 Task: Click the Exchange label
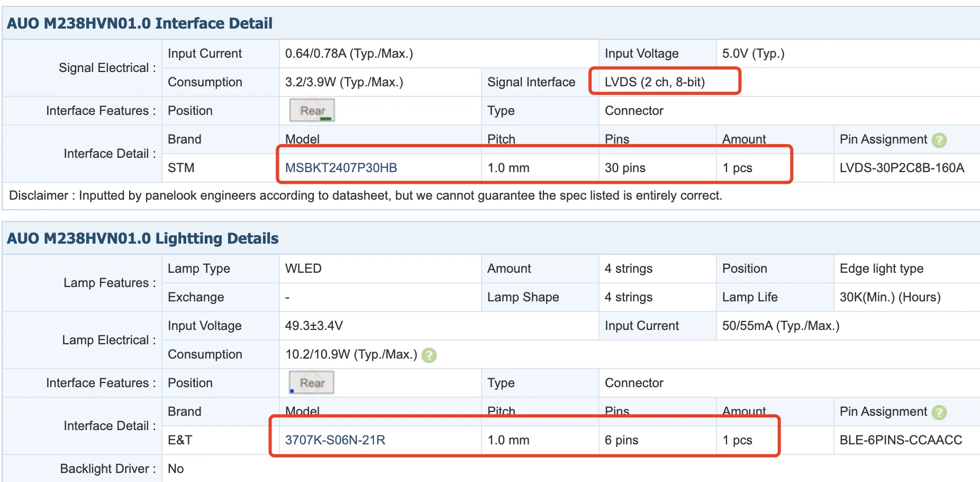[196, 297]
